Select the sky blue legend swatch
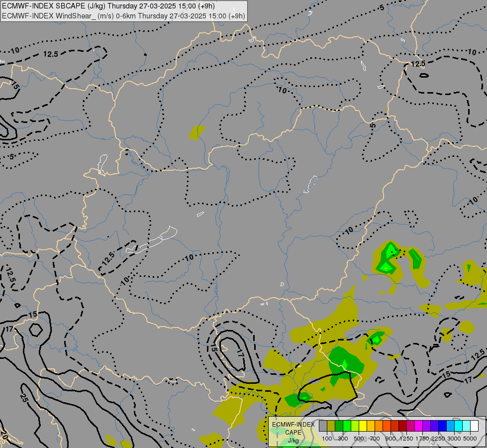487x448 pixels. pyautogui.click(x=451, y=426)
